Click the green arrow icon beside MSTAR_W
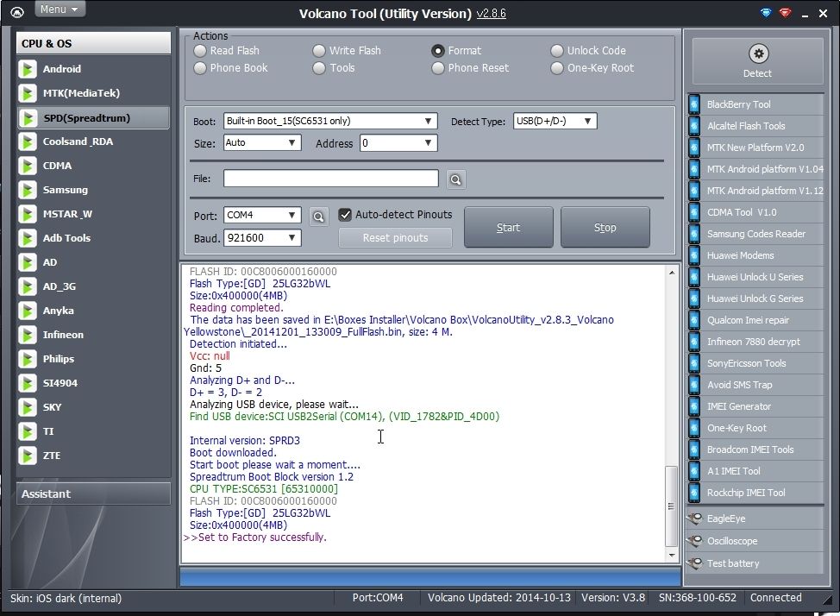Screen dimensions: 840x616 [x=27, y=214]
